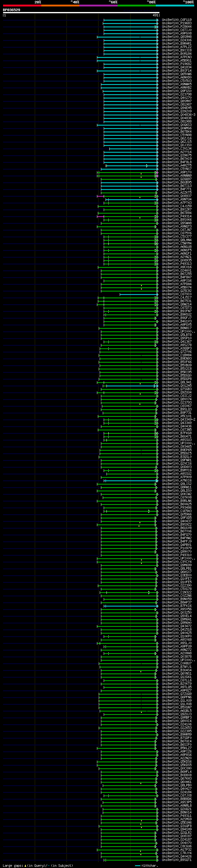Click the orange ~40% identity legend bar
The image size is (197, 868).
60,6
